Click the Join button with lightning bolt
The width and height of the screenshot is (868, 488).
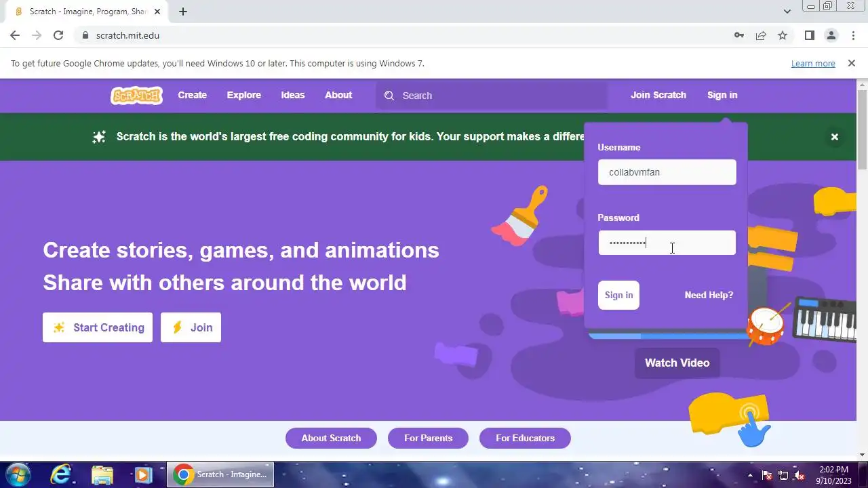[x=191, y=327]
